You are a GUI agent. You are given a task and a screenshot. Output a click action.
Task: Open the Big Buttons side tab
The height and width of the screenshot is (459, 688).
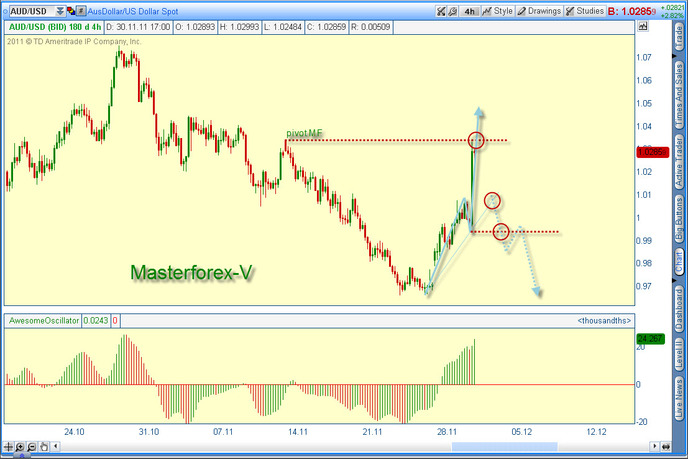pos(679,219)
